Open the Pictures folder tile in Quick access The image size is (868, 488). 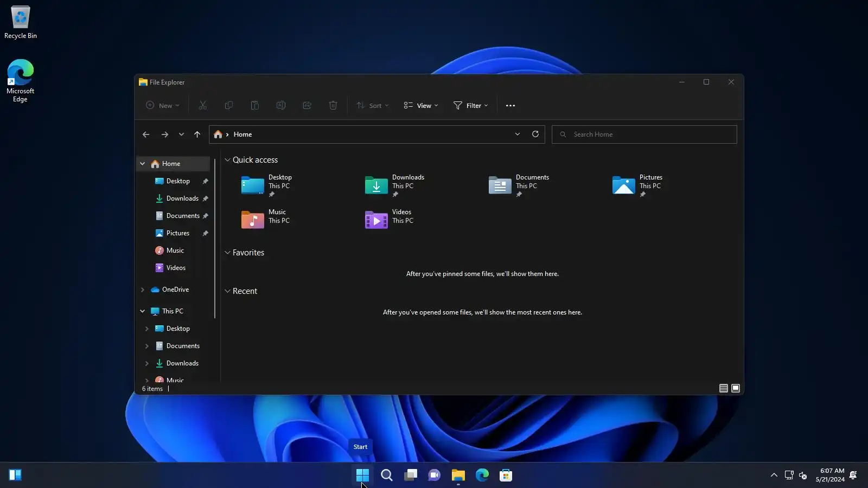[x=637, y=185]
